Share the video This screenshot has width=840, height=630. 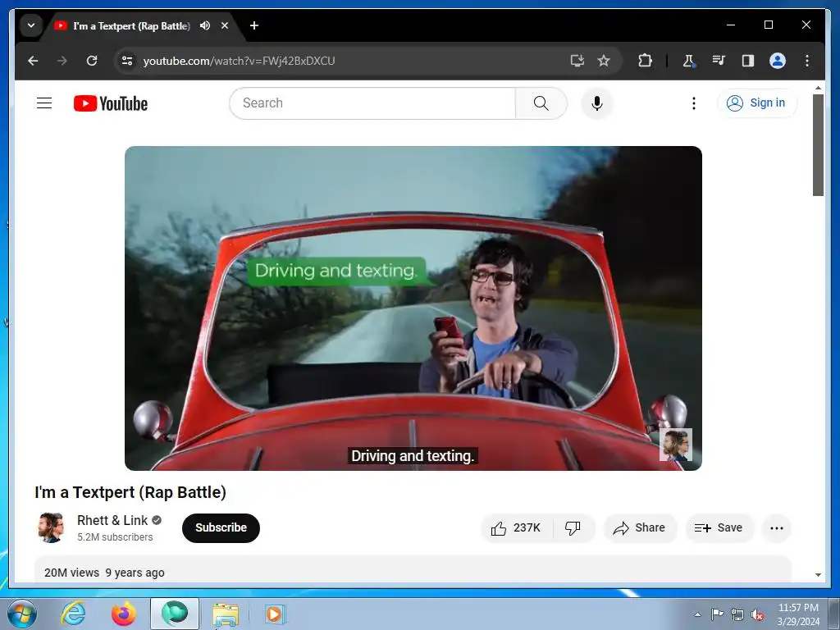point(640,528)
